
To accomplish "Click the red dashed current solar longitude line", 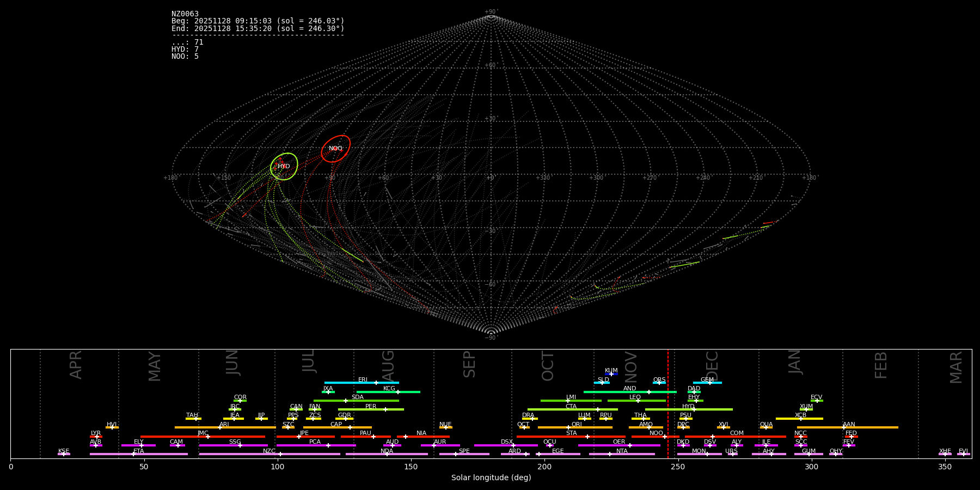I will [x=668, y=403].
